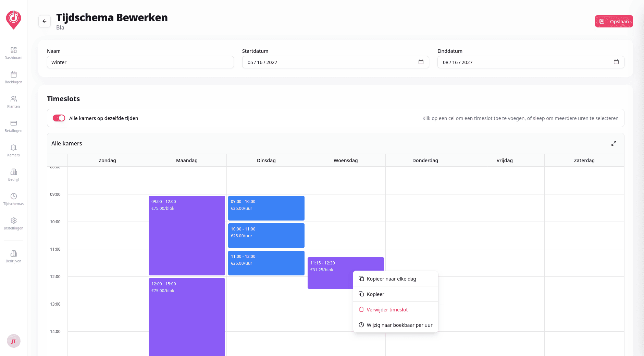644x356 pixels.
Task: Click the Einddatum field 08/16/2027
Action: click(531, 62)
